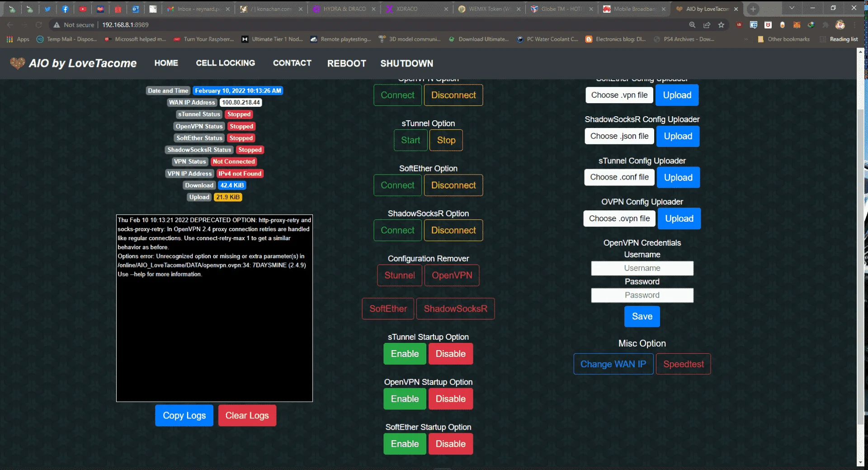Open a new tab with plus button
This screenshot has width=868, height=470.
tap(753, 9)
